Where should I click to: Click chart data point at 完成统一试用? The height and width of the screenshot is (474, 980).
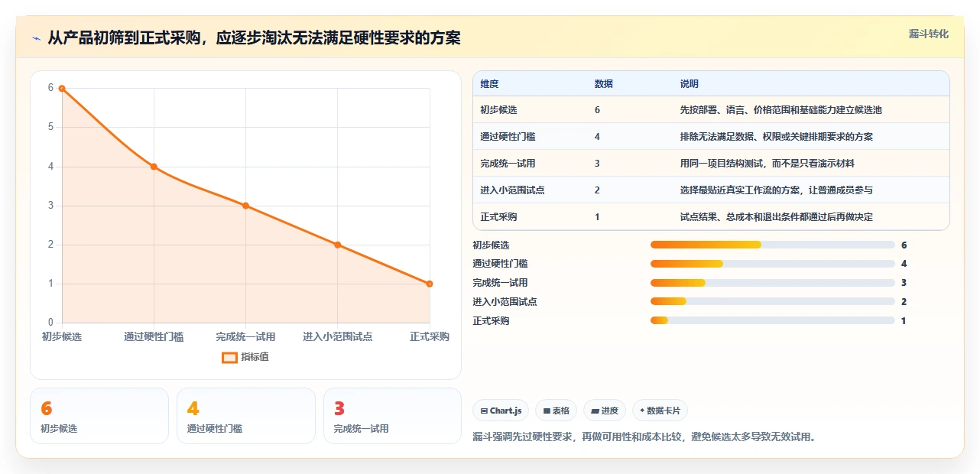click(x=245, y=206)
